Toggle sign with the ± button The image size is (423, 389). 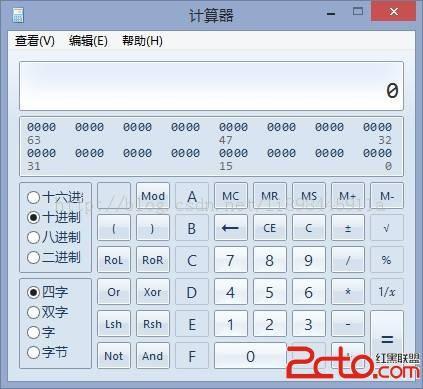(x=348, y=228)
